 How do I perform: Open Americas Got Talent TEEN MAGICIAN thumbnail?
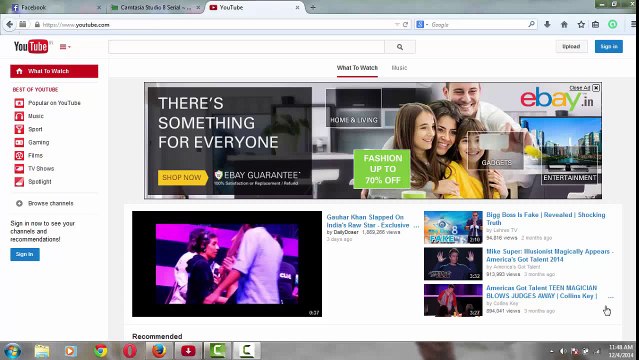point(453,300)
